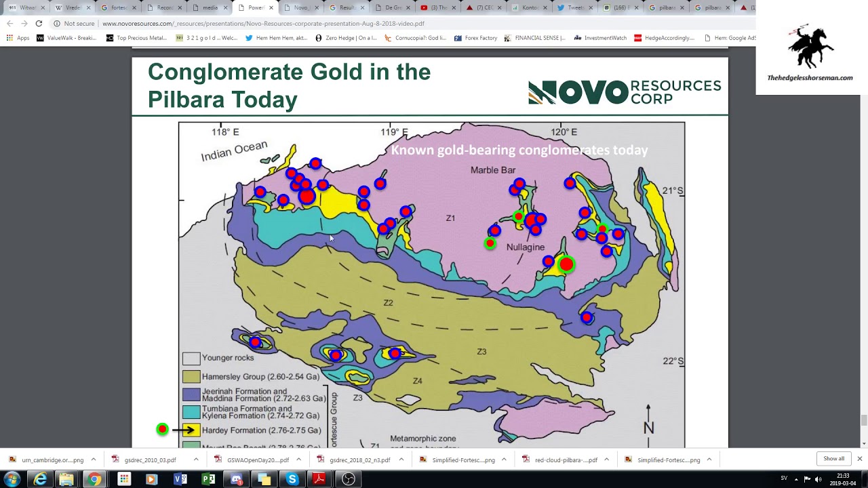Viewport: 868px width, 488px height.
Task: Expand options for gsdrec_2010_03.pdf download
Action: (196, 460)
